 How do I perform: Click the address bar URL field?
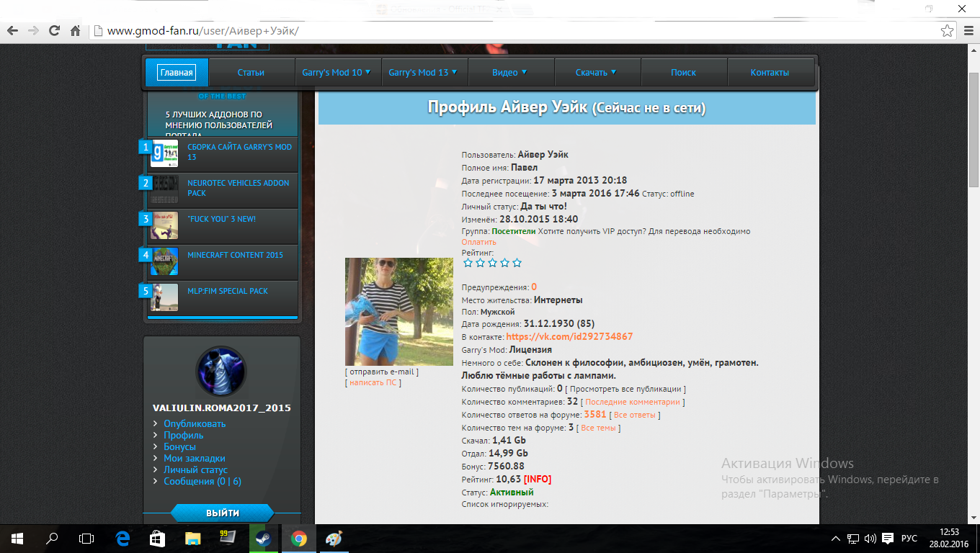click(x=515, y=31)
